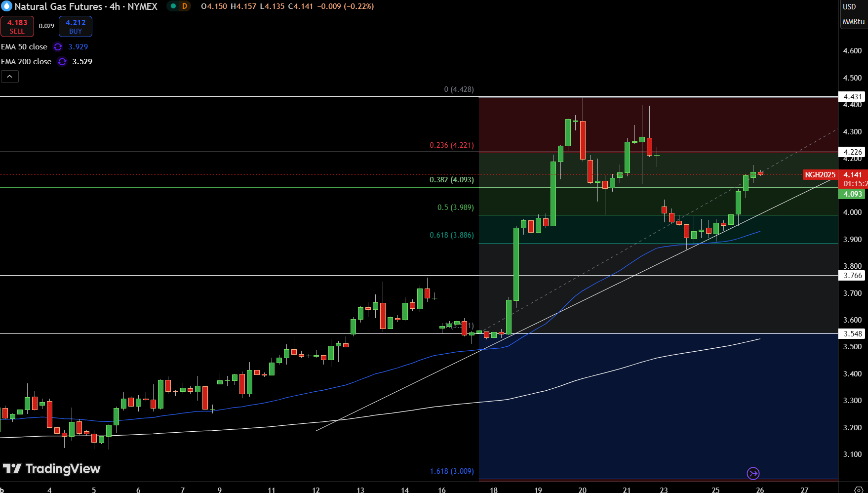Click date 26 on the time axis
This screenshot has width=868, height=493.
760,490
